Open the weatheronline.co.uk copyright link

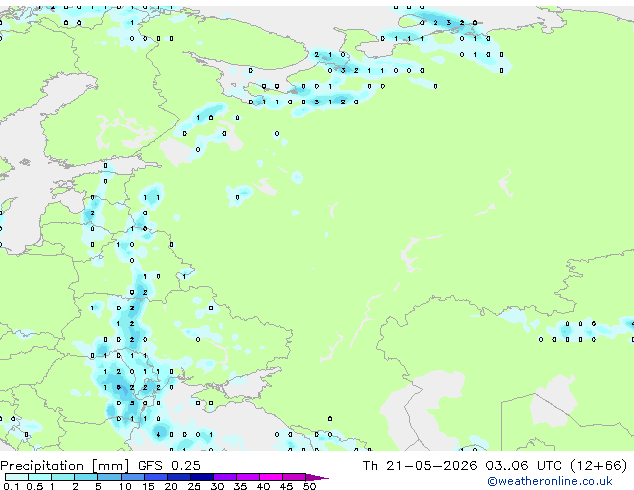coord(550,481)
